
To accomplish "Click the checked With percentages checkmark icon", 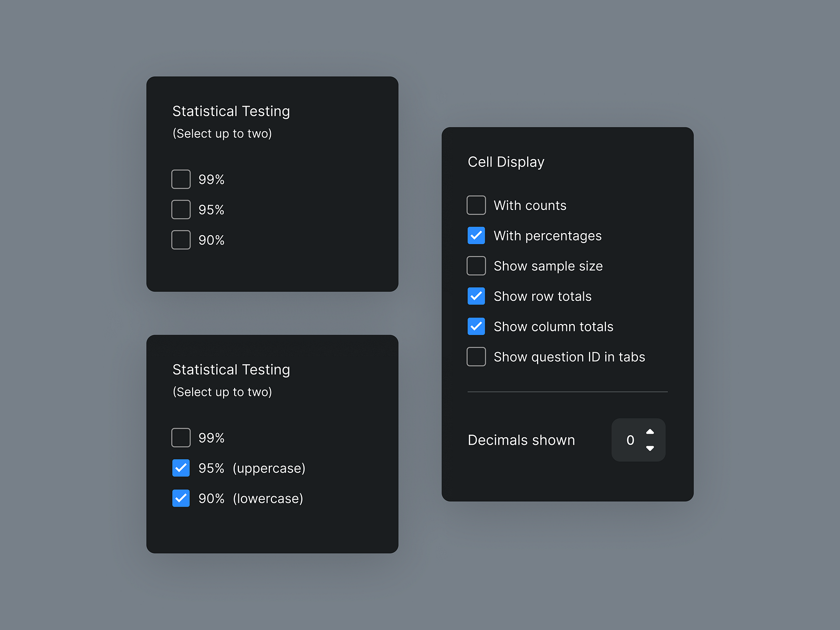I will coord(476,236).
